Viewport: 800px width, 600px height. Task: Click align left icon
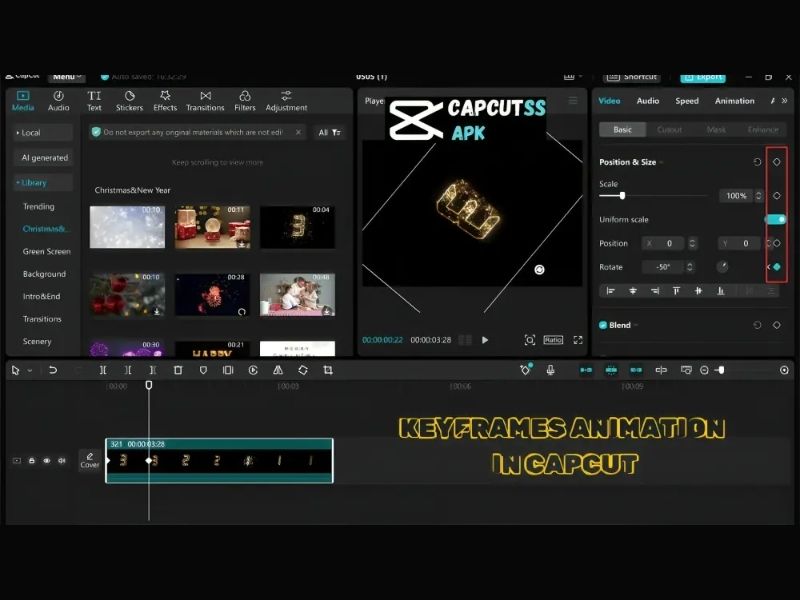[610, 291]
